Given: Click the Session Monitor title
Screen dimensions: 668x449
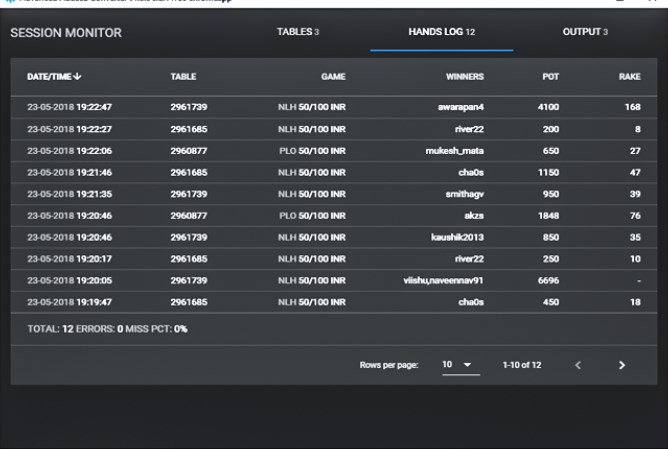Looking at the screenshot, I should coord(66,33).
